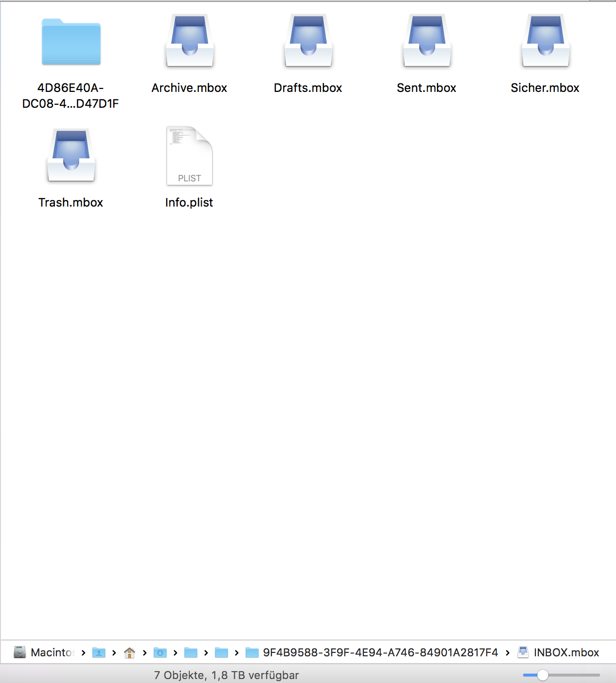Click the chevron before INBOX.mbox
The height and width of the screenshot is (683, 616).
[508, 652]
